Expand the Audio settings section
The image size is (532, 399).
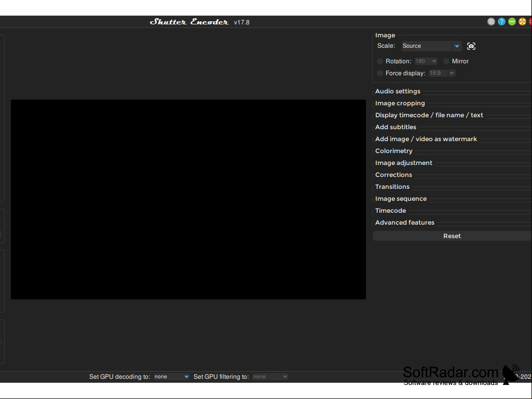398,91
